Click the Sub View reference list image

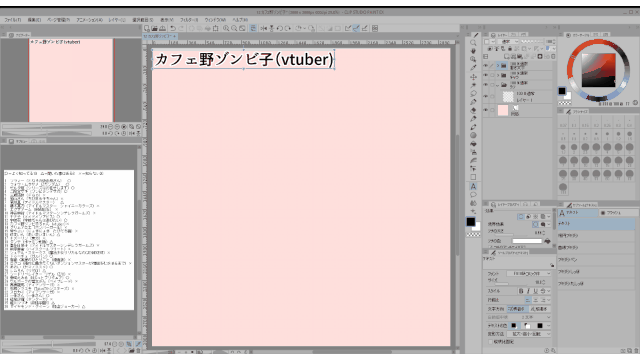click(x=69, y=240)
